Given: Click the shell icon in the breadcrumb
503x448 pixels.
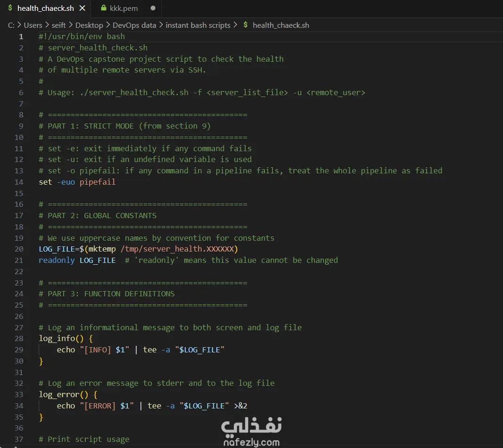Looking at the screenshot, I should pos(246,25).
